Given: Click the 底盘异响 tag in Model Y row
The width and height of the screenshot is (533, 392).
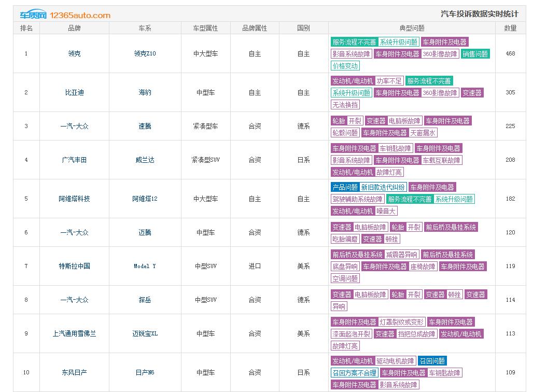Looking at the screenshot, I should pyautogui.click(x=345, y=267).
